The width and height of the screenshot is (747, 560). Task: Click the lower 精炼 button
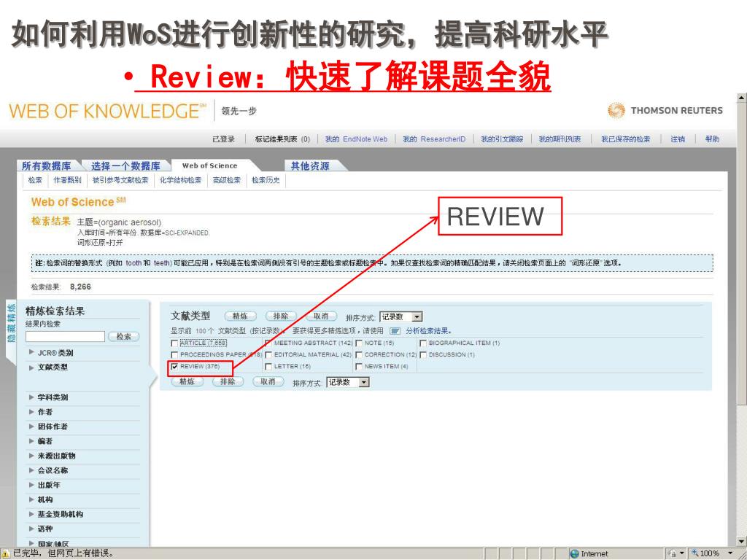pyautogui.click(x=187, y=381)
